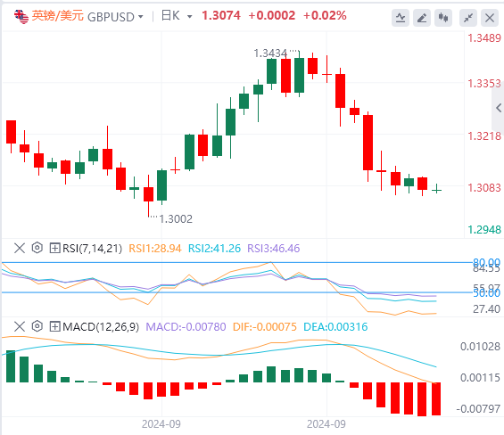504x435 pixels.
Task: Expand the RSI panel plus icon
Action: pos(54,248)
